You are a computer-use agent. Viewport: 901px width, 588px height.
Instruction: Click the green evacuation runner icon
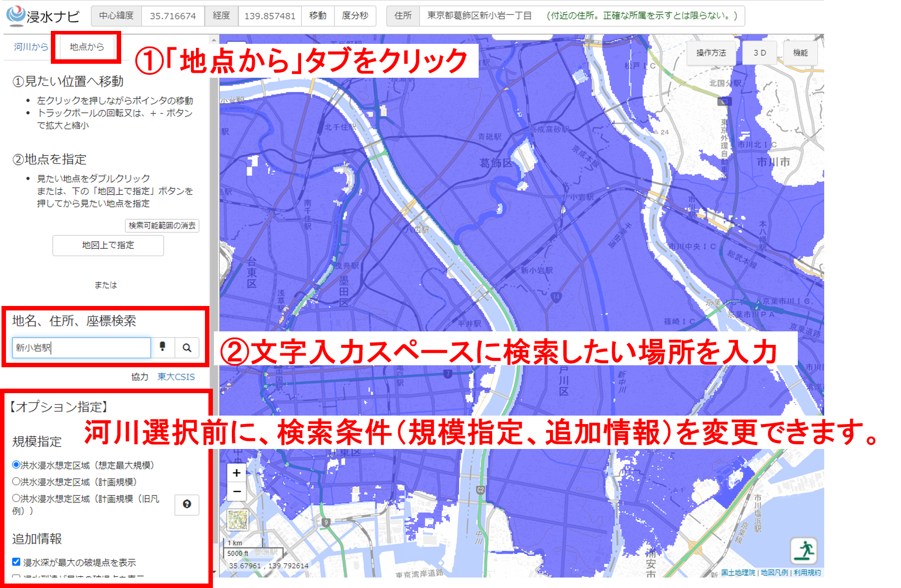(804, 551)
